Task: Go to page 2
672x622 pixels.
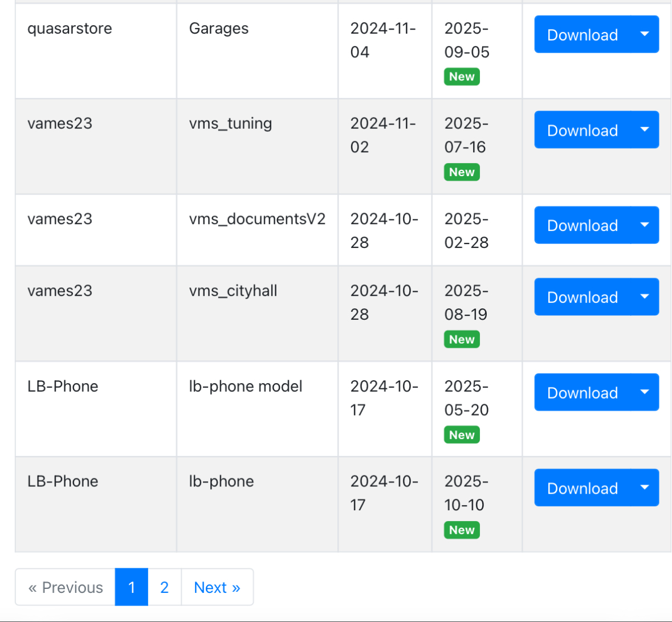Action: (x=165, y=587)
